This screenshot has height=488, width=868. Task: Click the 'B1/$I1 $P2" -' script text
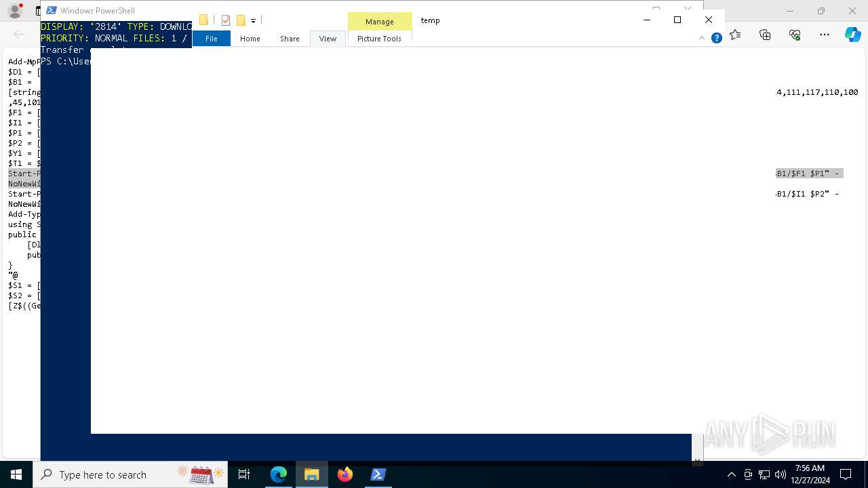808,194
